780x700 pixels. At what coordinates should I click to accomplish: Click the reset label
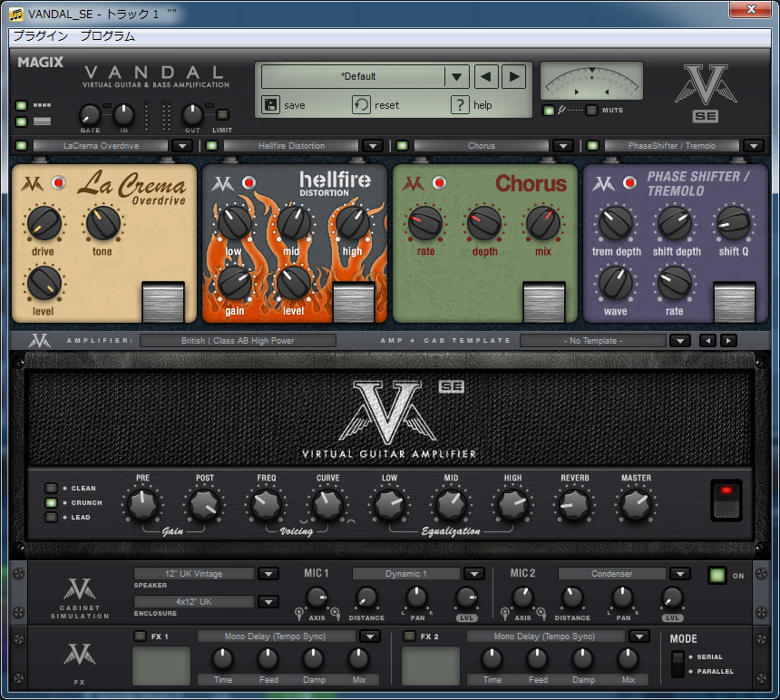coord(386,105)
